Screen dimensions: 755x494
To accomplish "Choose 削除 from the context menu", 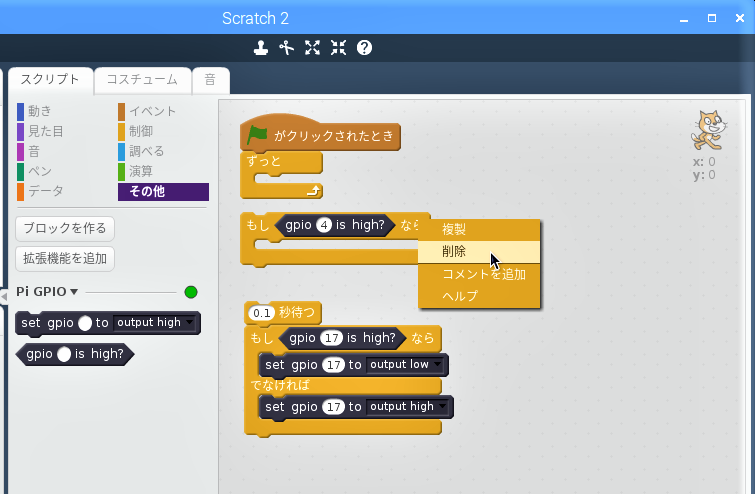I will [479, 251].
